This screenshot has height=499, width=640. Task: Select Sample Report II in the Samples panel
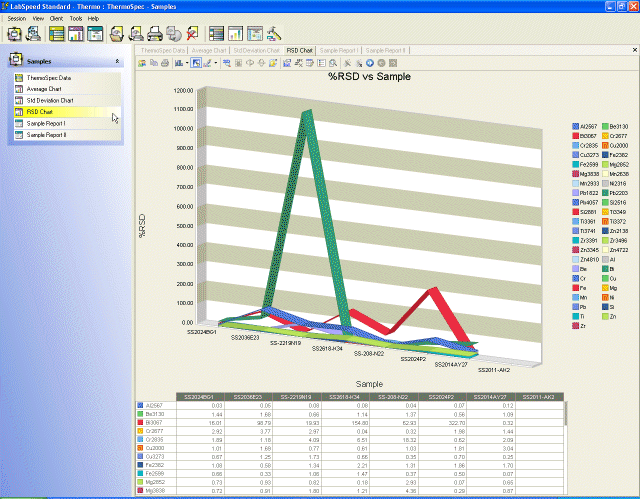coord(67,135)
